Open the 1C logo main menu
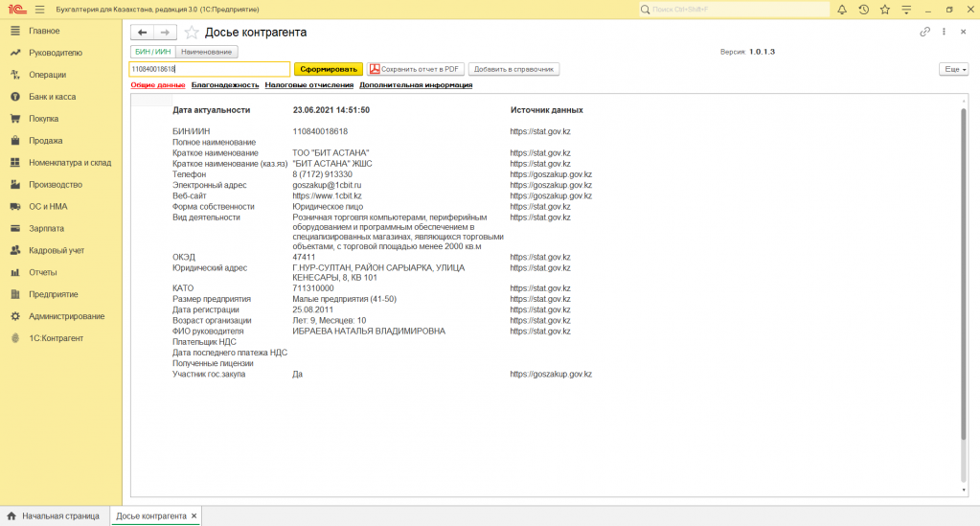Image resolution: width=980 pixels, height=526 pixels. click(16, 10)
